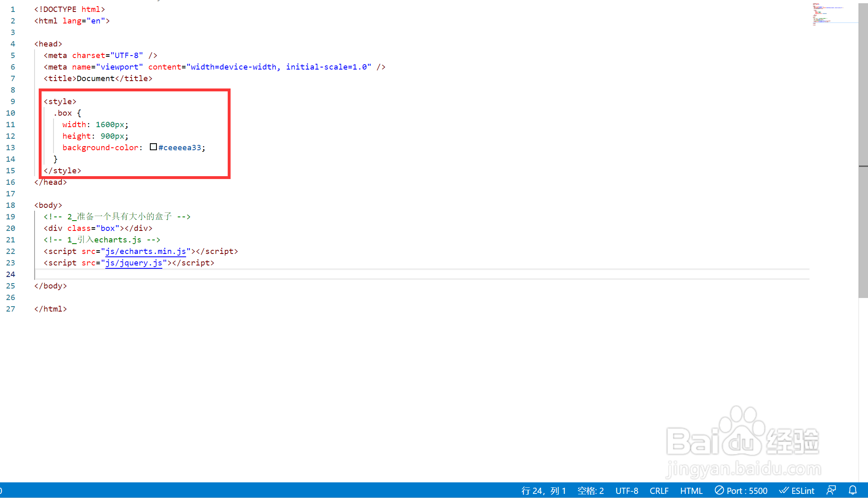Open indentation settings labeled 空格: 2
Viewport: 868px width, 498px height.
[x=590, y=491]
